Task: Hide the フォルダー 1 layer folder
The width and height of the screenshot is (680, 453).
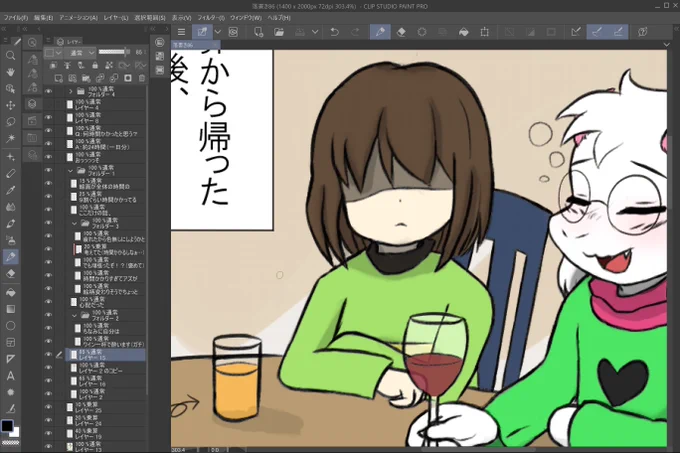Action: coord(48,170)
